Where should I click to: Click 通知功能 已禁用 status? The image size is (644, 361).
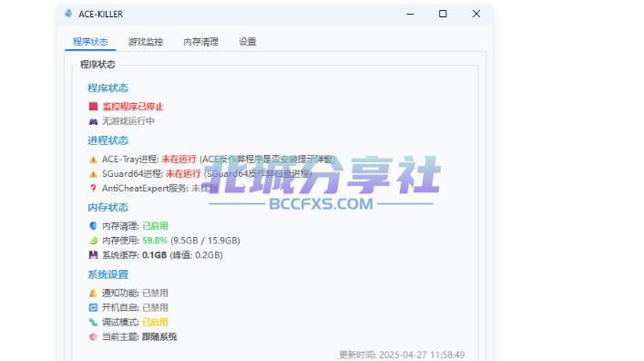click(155, 293)
